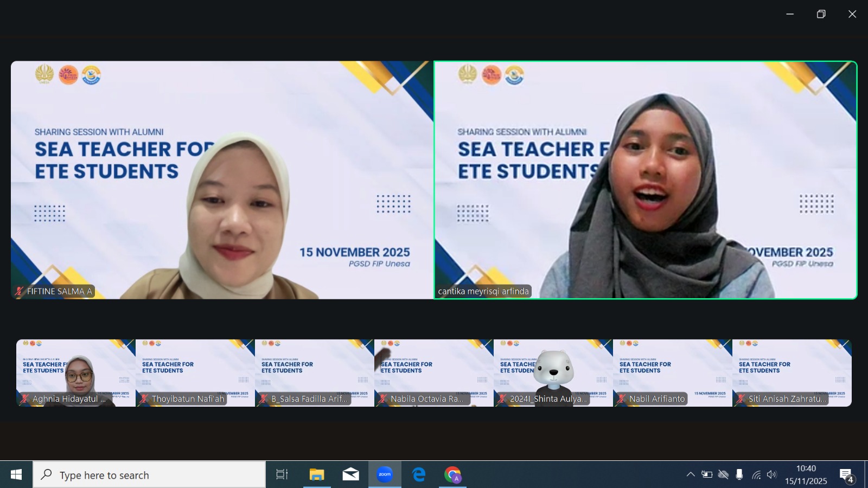Click the microphone tray icon
Screen dimensions: 868x488
pos(739,475)
